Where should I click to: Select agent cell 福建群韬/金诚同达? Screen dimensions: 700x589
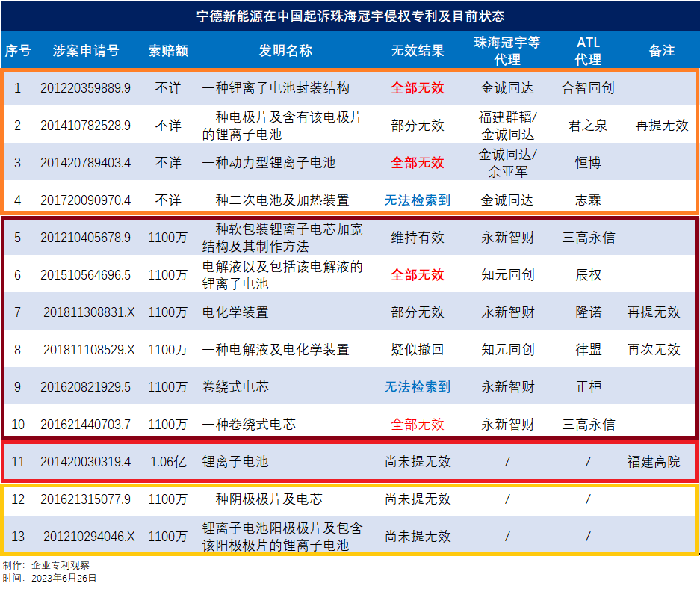507,126
